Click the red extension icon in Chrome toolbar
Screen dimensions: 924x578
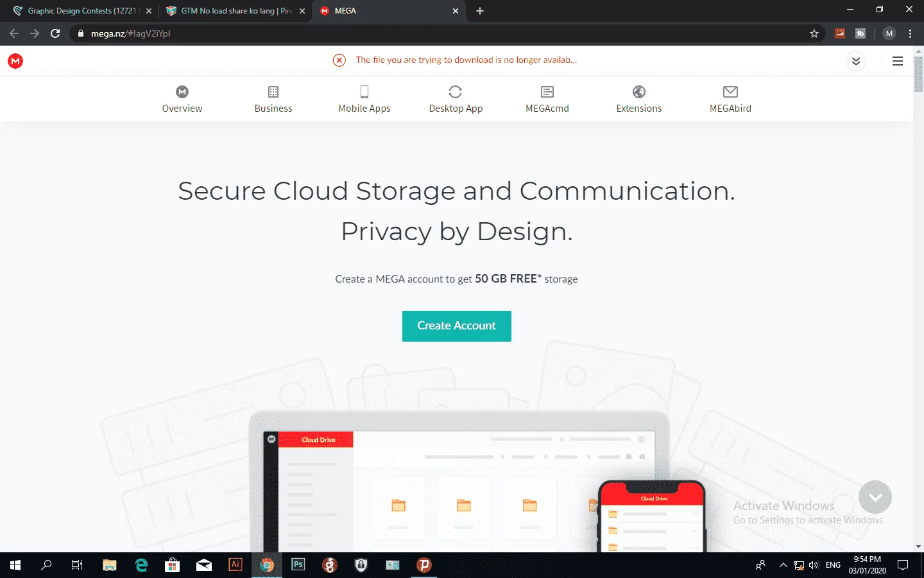point(840,33)
